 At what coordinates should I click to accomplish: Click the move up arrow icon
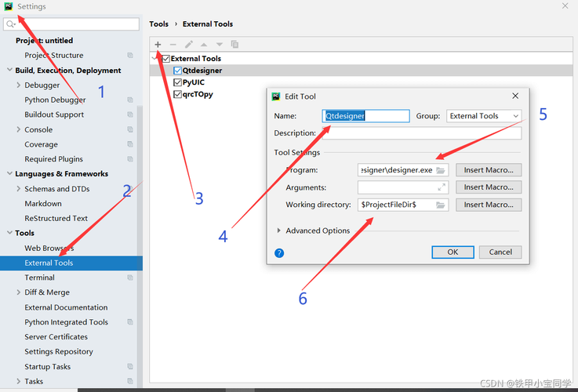pyautogui.click(x=204, y=45)
